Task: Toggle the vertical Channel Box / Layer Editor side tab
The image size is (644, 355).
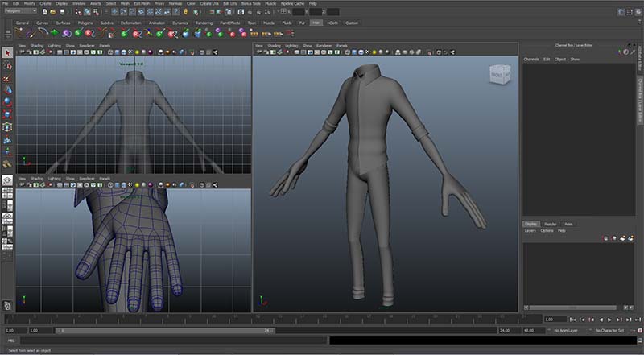Action: pos(640,100)
